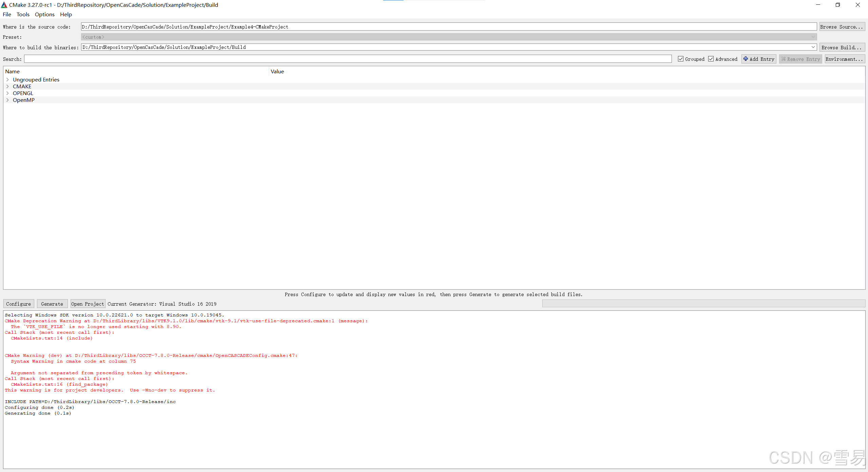The image size is (868, 472).
Task: Expand the Ungrouped Entries group
Action: [7, 79]
